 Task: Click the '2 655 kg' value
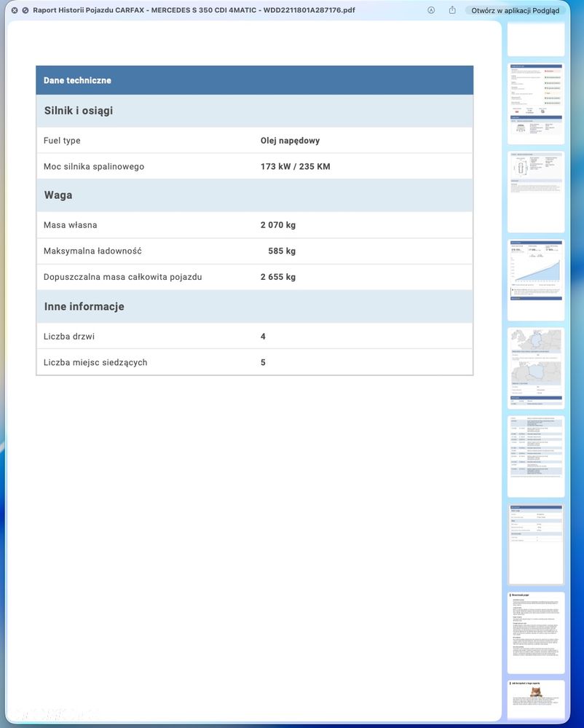(x=278, y=277)
